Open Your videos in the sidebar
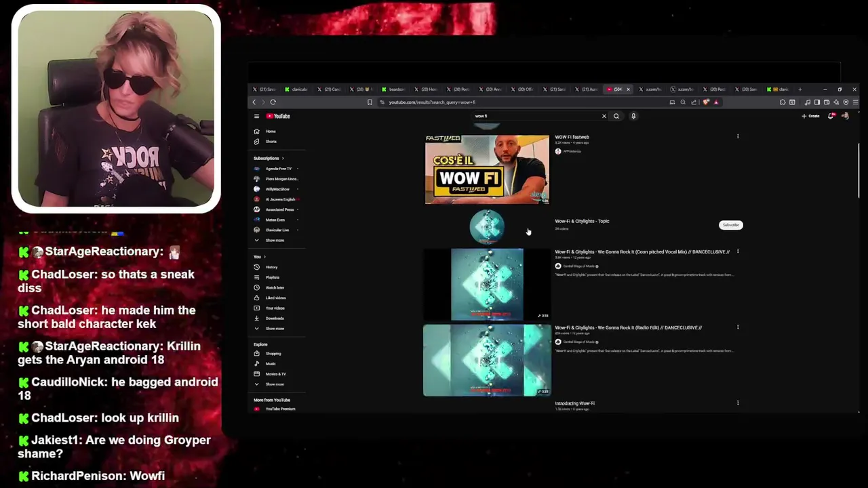Image resolution: width=868 pixels, height=488 pixels. pos(278,308)
